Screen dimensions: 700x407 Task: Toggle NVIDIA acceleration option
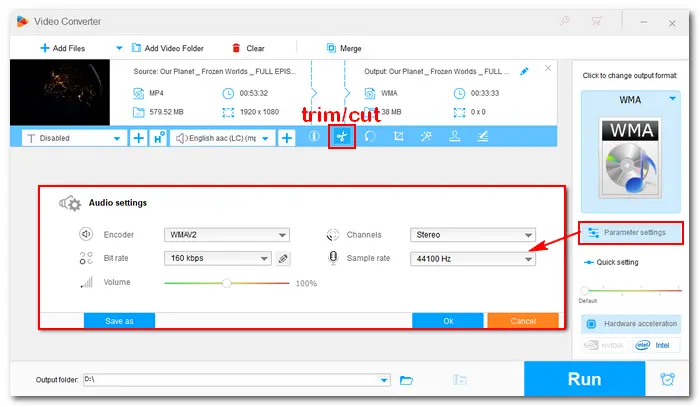[x=605, y=345]
